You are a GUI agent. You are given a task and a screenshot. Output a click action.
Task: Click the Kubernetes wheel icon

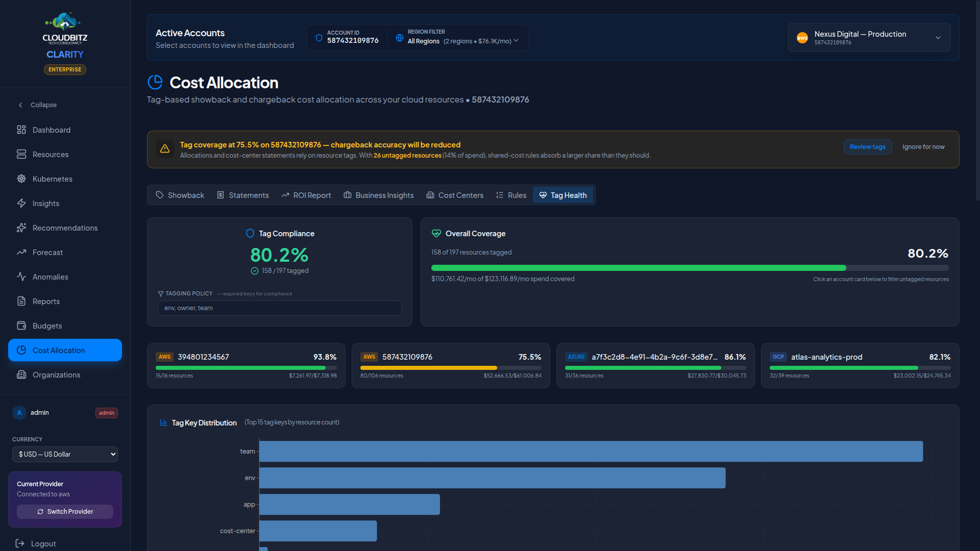coord(21,179)
